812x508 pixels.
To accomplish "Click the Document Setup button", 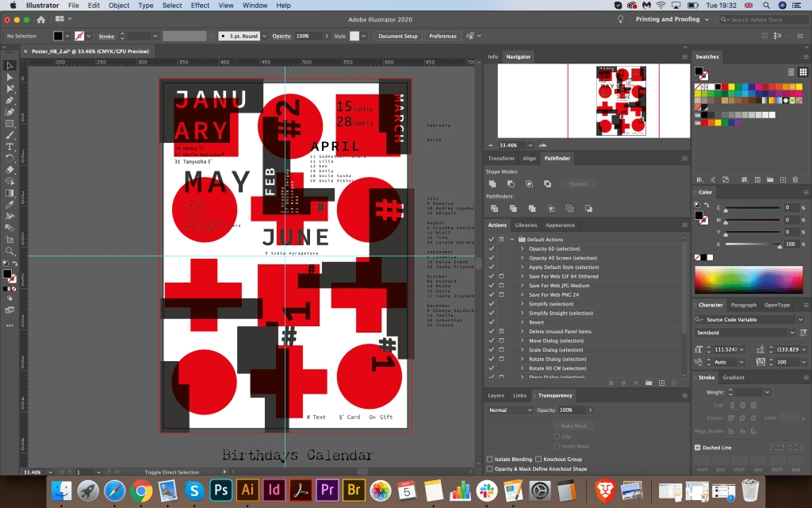I will pyautogui.click(x=397, y=36).
